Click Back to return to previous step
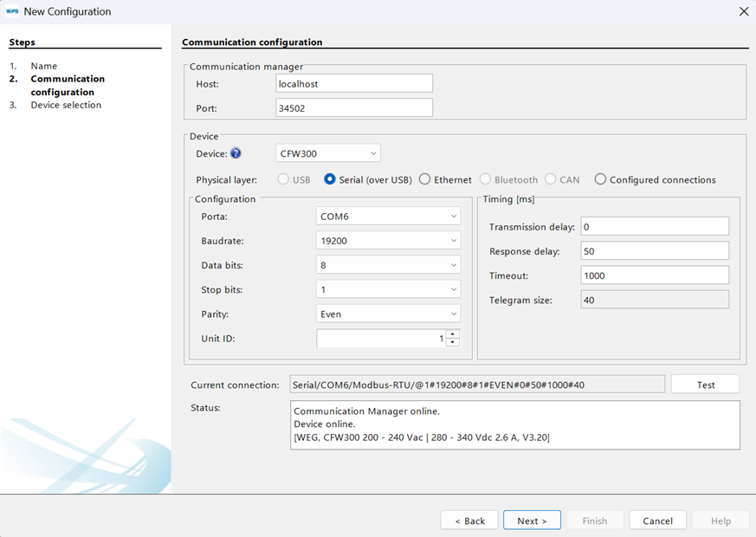 pos(468,520)
